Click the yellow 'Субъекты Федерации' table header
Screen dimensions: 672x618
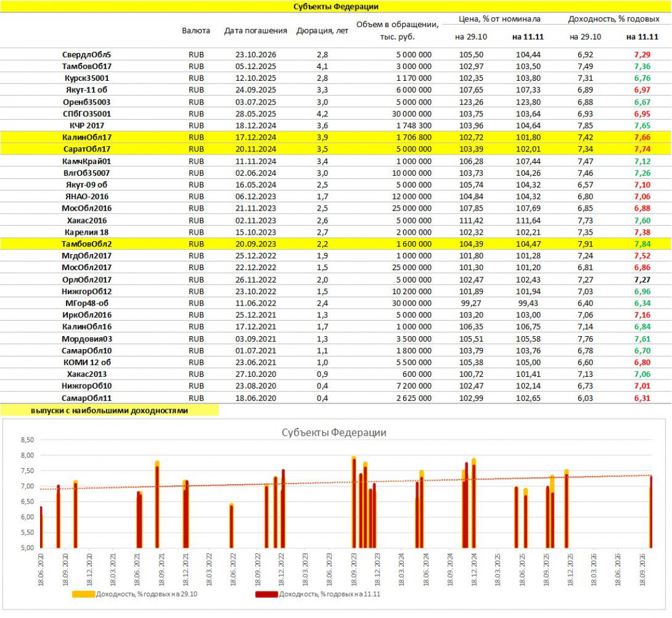click(x=335, y=6)
